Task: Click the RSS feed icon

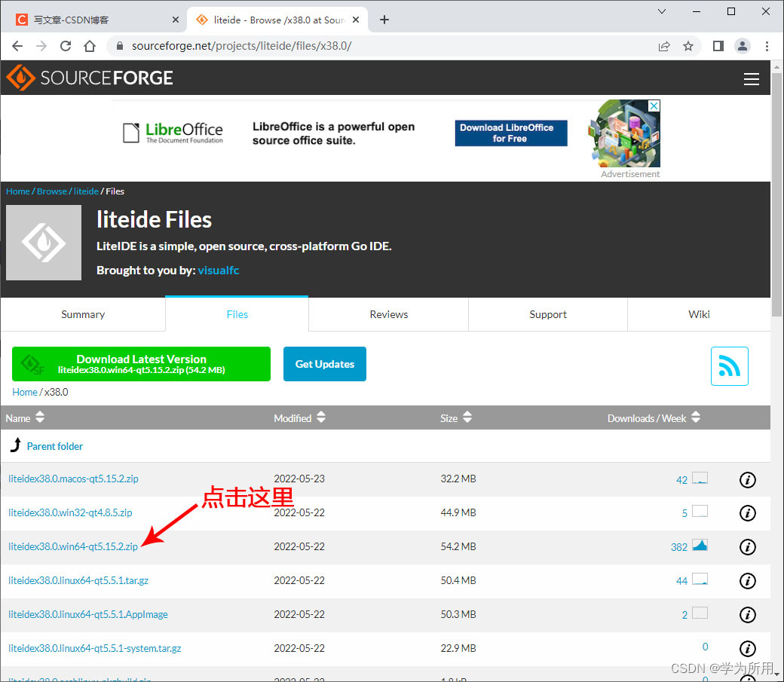Action: tap(730, 366)
